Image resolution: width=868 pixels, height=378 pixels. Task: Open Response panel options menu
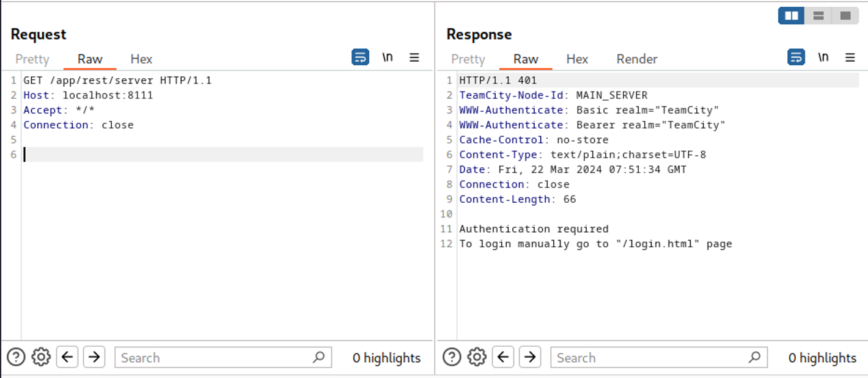[850, 57]
